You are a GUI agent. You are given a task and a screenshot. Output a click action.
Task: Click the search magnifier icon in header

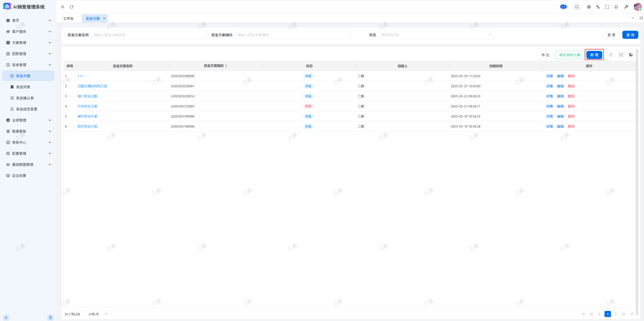point(577,7)
